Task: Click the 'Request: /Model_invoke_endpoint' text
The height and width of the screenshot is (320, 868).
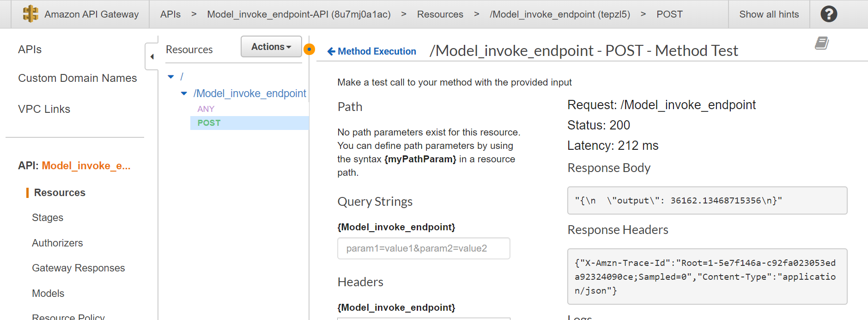Action: pyautogui.click(x=662, y=105)
